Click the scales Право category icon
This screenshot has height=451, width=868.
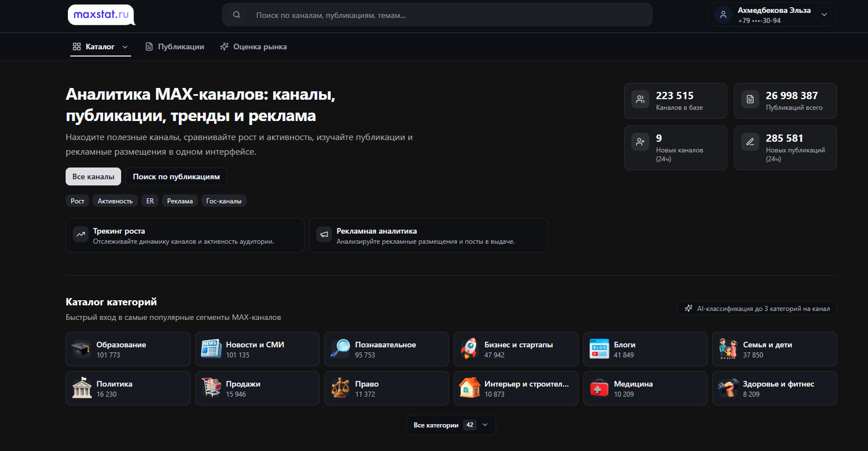click(x=340, y=388)
